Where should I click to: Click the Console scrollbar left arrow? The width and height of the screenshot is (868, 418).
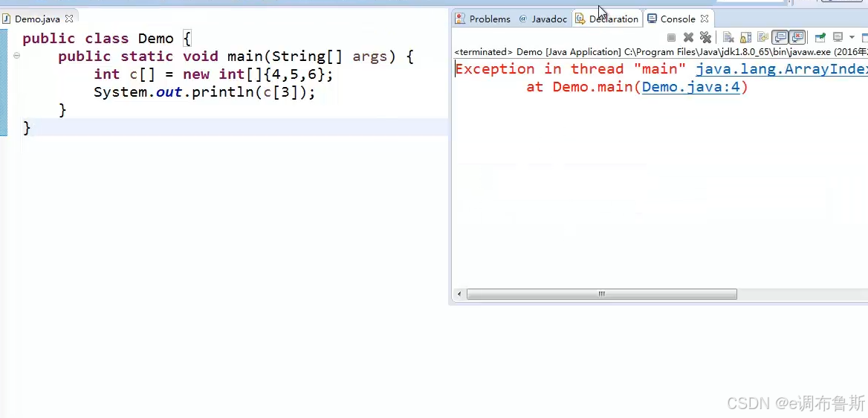point(459,295)
